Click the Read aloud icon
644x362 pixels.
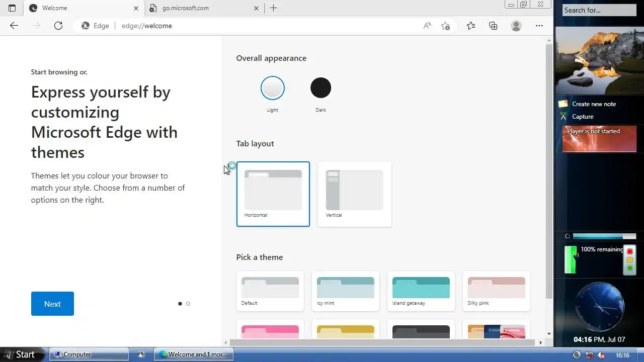coord(427,26)
